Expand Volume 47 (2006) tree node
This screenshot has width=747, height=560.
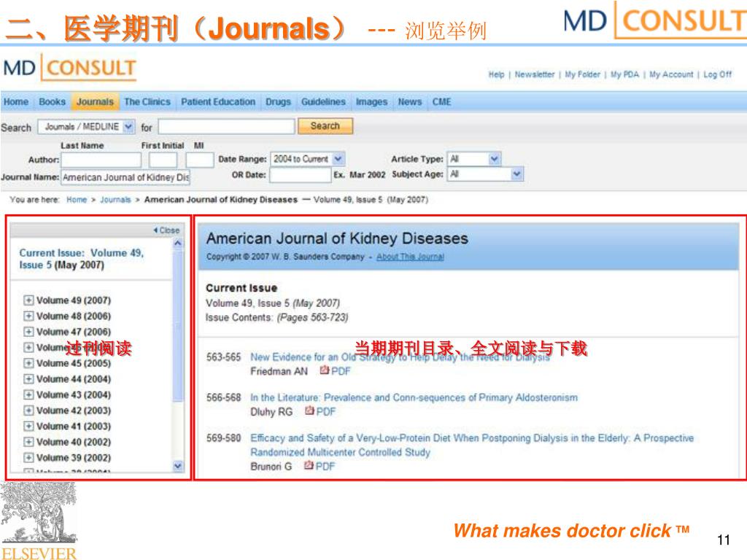pos(28,332)
